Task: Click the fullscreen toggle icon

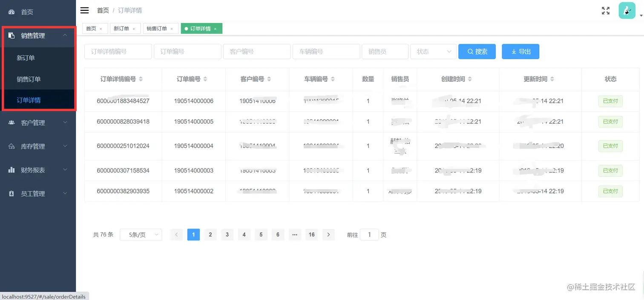Action: click(x=605, y=11)
